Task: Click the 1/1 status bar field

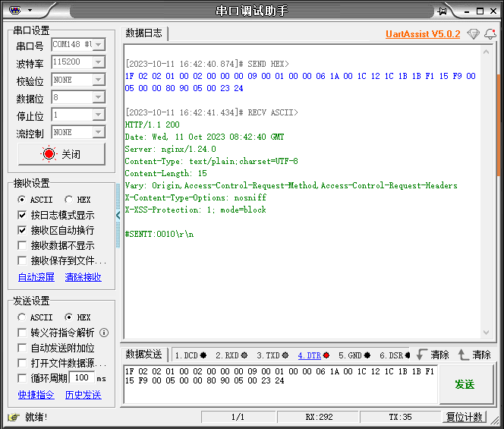Action: point(238,417)
